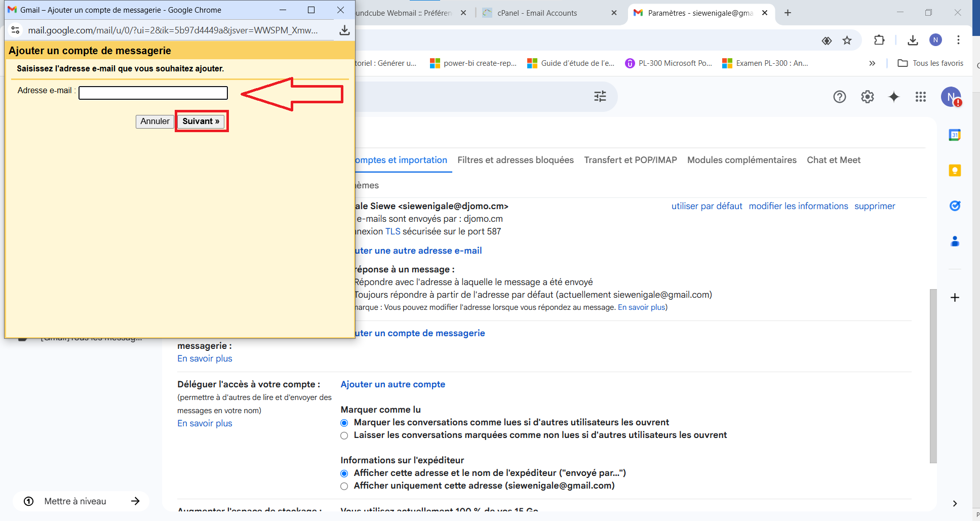Click plus icon to get add-ons

coord(955,298)
